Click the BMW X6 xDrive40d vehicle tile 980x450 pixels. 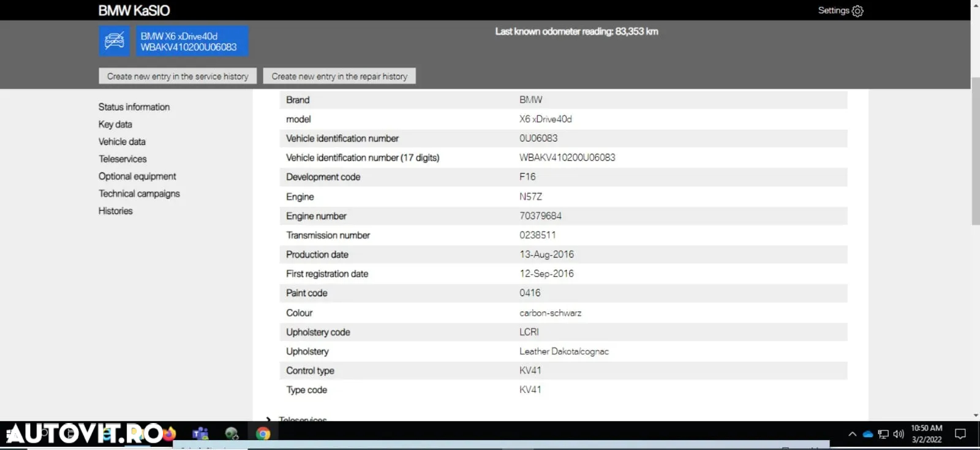tap(192, 41)
